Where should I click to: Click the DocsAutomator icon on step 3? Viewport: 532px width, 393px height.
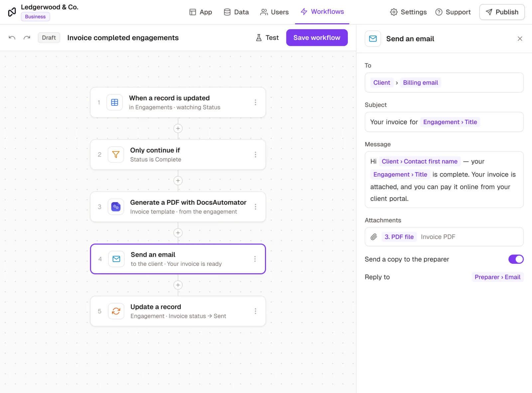pos(116,207)
